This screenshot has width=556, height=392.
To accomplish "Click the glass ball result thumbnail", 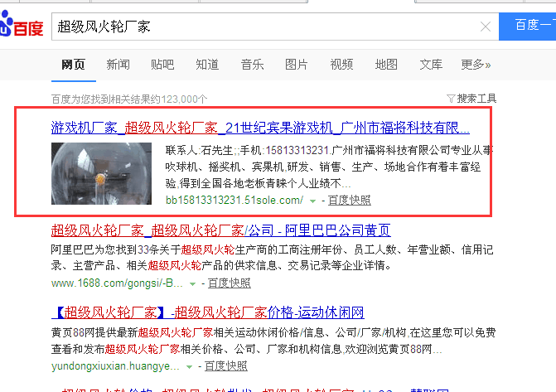I will tap(101, 173).
